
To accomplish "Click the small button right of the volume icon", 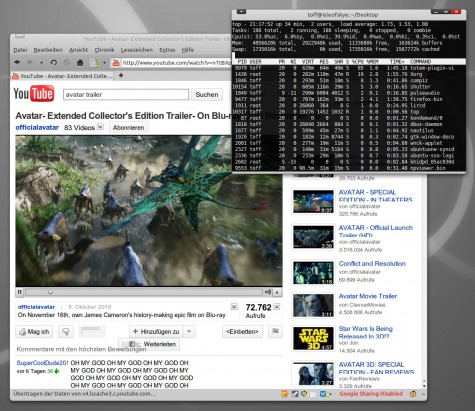I will point(277,292).
